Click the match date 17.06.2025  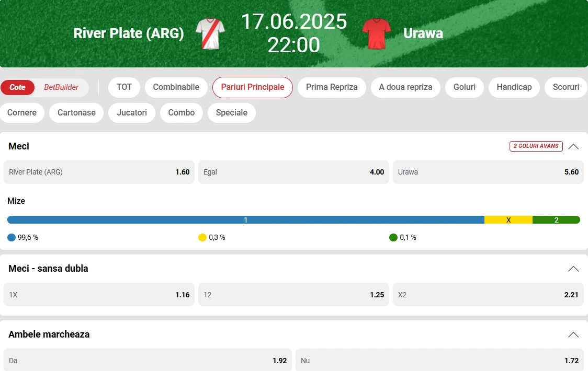tap(294, 21)
